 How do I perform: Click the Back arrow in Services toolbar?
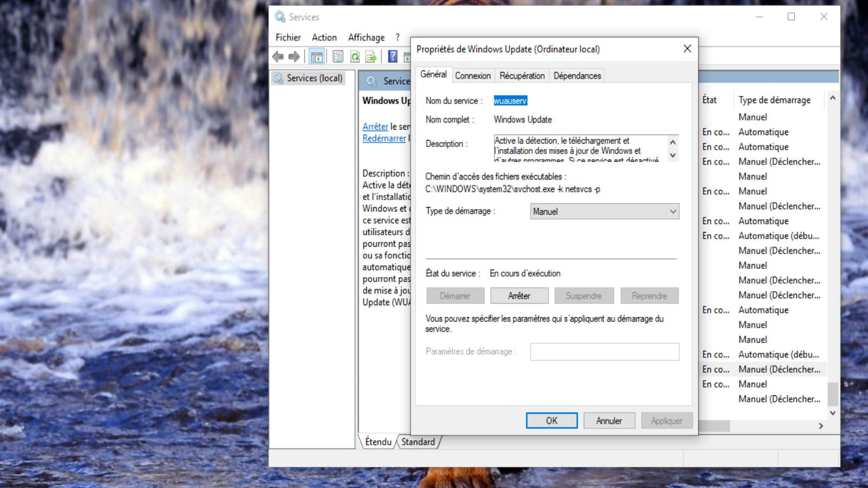coord(278,56)
